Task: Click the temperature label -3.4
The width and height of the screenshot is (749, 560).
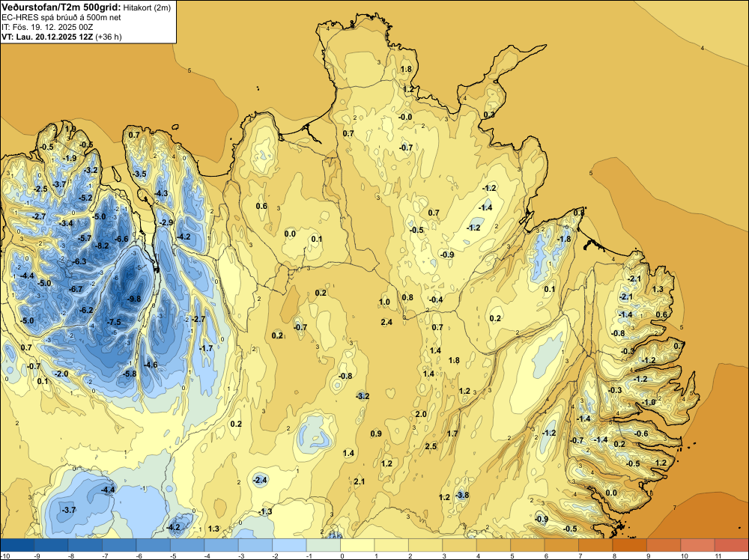Action: pos(65,223)
